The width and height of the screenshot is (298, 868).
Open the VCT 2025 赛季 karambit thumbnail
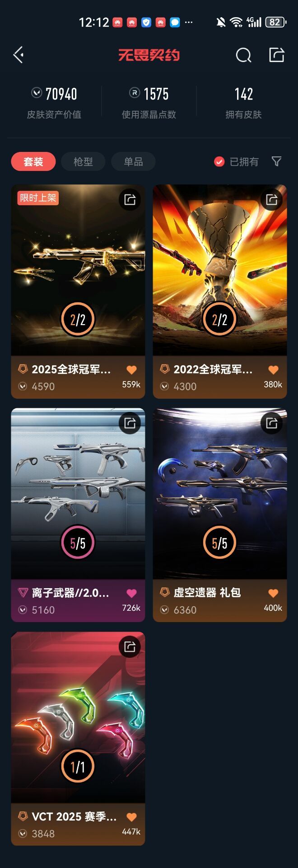click(x=78, y=717)
